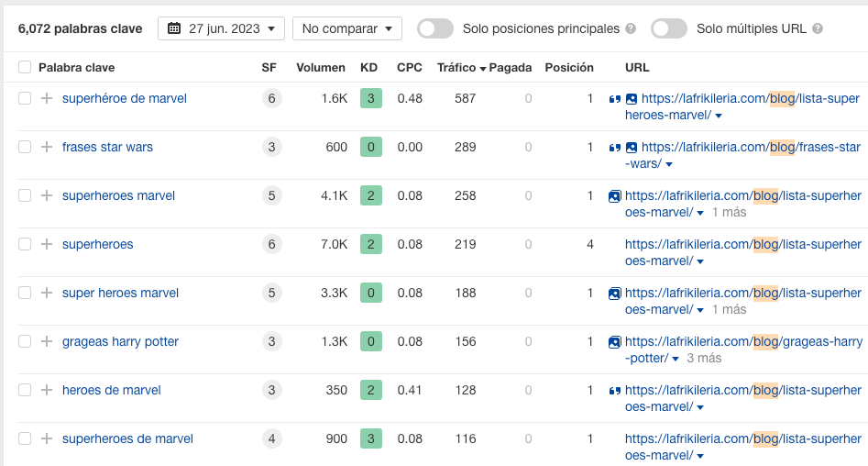
Task: Open keyword link superhéroe de marvel
Action: point(125,99)
